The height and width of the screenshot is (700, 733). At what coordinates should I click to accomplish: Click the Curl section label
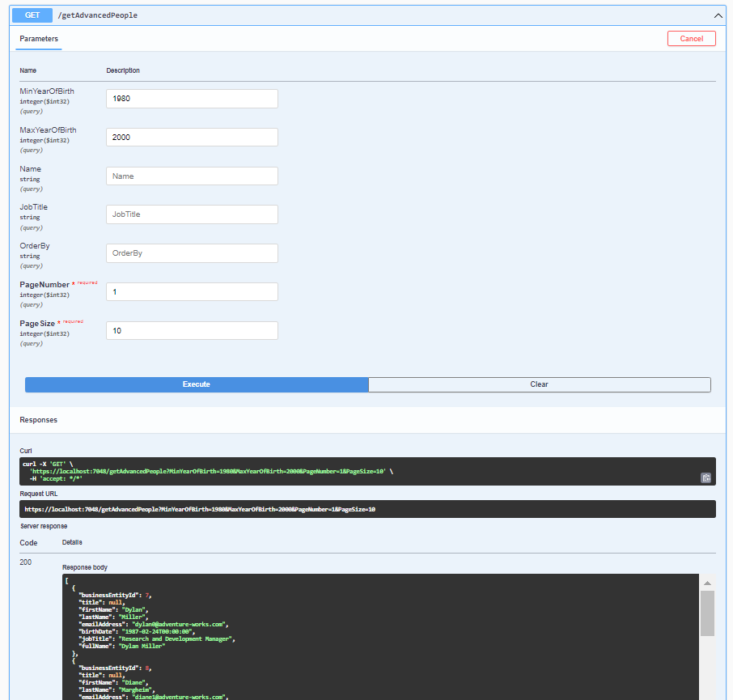[x=26, y=451]
